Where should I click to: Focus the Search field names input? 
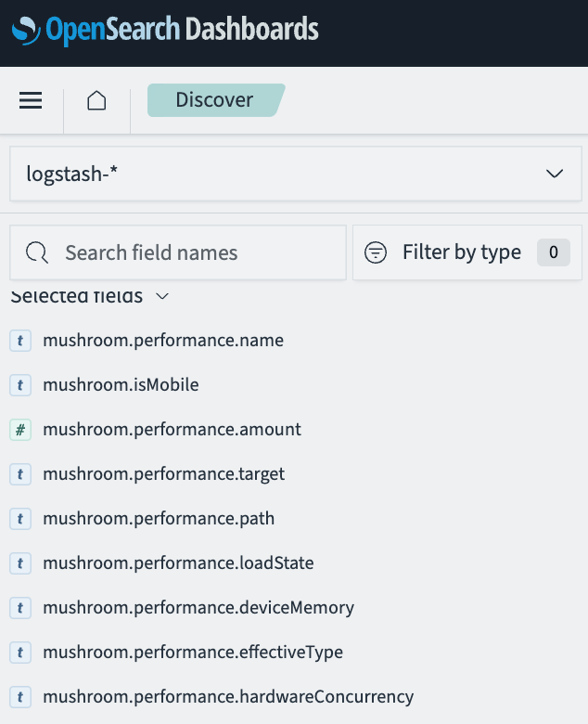coord(178,252)
